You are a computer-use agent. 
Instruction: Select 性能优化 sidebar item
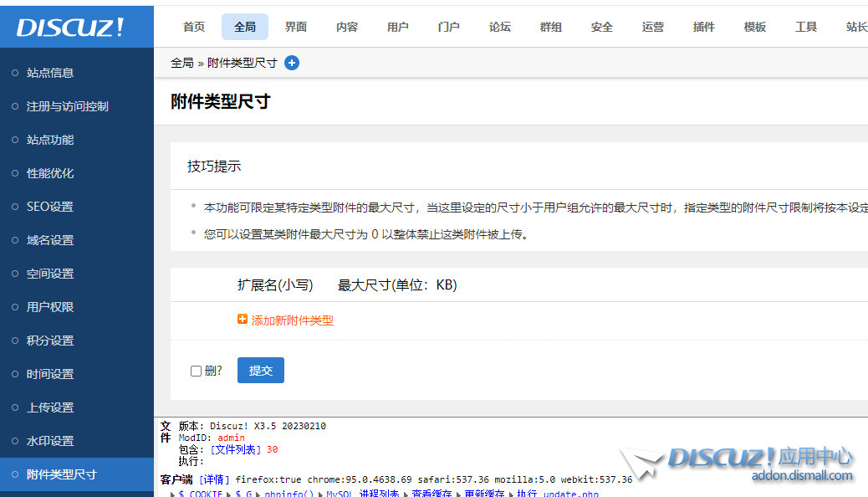point(50,173)
